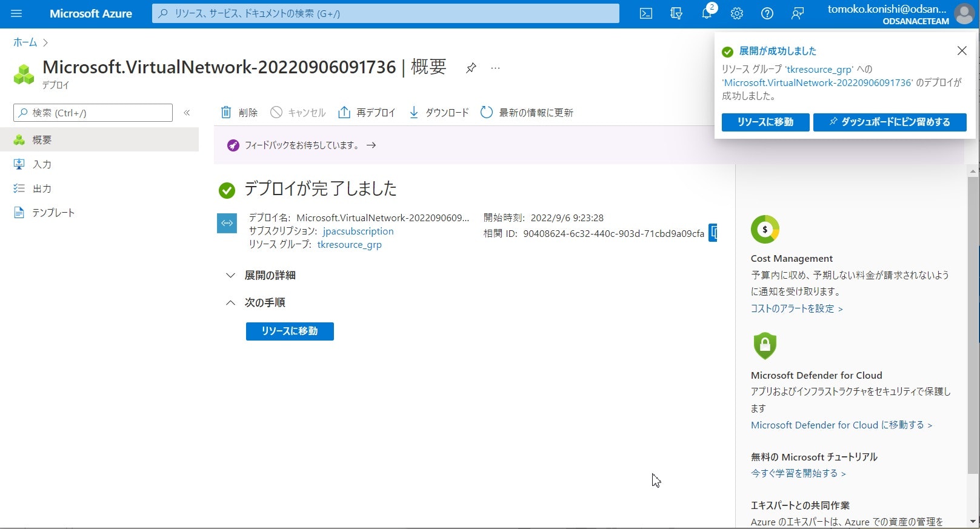Open Directories and subscriptions filter icon
The height and width of the screenshot is (529, 980).
676,13
